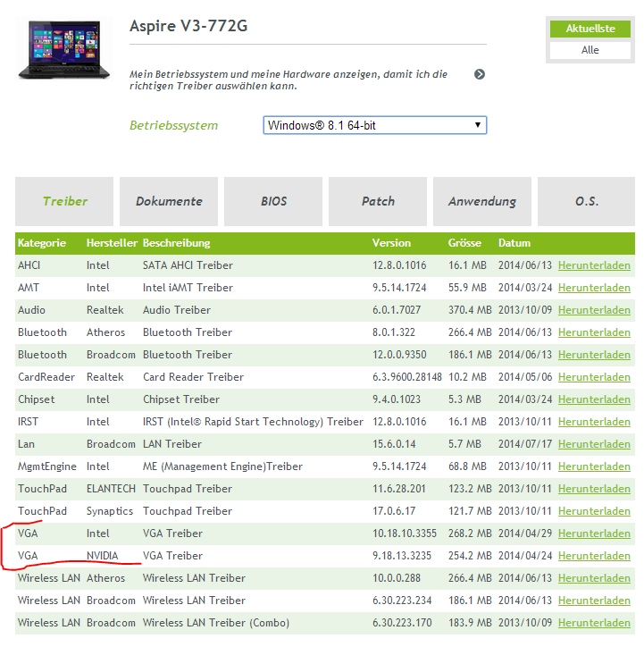644x647 pixels.
Task: Download the ME Management Engine Treiber
Action: tap(594, 466)
